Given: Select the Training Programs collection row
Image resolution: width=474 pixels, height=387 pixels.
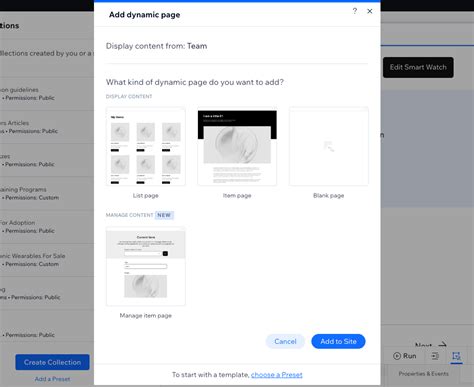Looking at the screenshot, I should coord(47,193).
